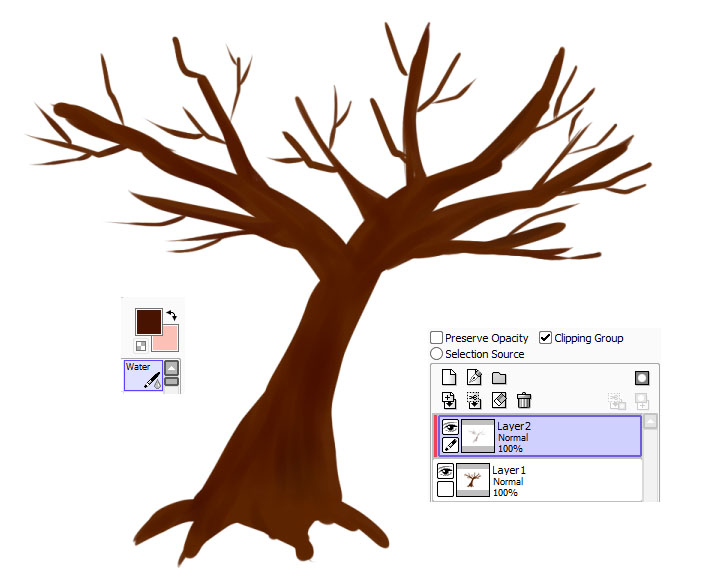Screen dimensions: 717x568
Task: Pick the dark brown foreground color swatch
Action: tap(148, 320)
